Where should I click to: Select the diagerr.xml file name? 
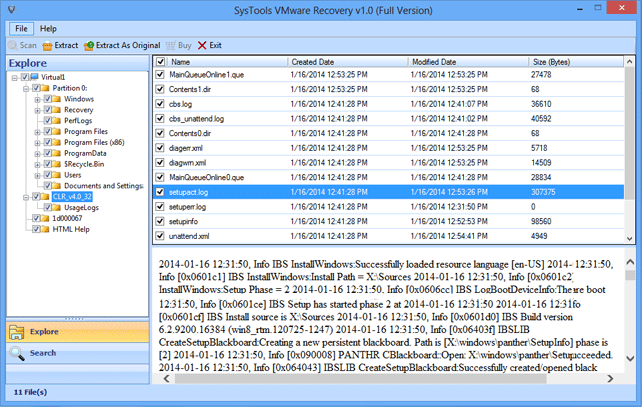point(186,148)
